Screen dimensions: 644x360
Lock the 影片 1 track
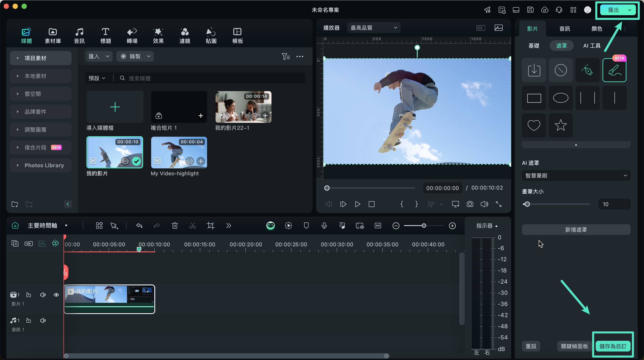[29, 295]
